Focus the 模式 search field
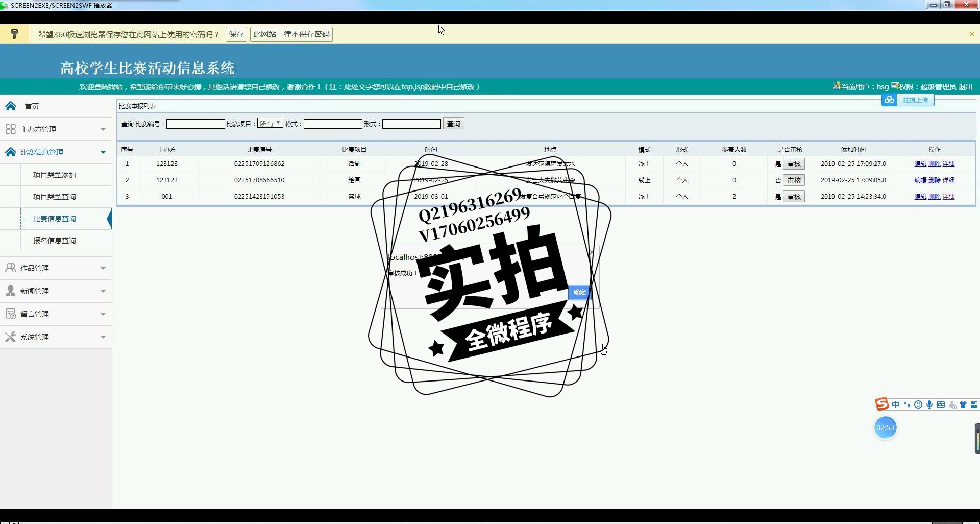The image size is (980, 524). click(333, 124)
